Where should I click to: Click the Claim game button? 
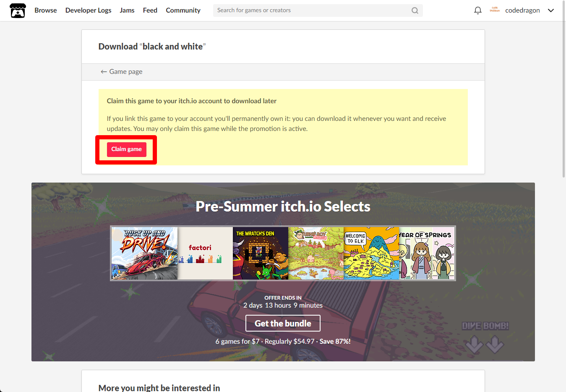(x=127, y=149)
